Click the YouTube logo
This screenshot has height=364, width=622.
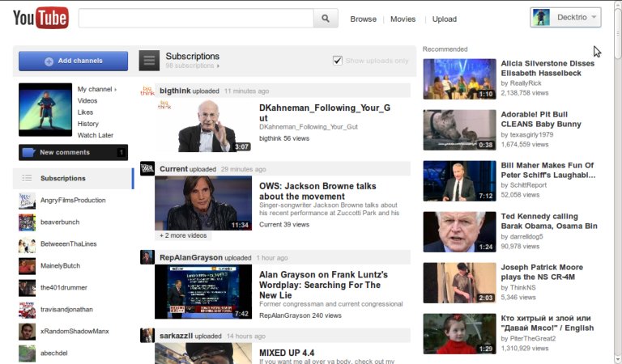40,18
